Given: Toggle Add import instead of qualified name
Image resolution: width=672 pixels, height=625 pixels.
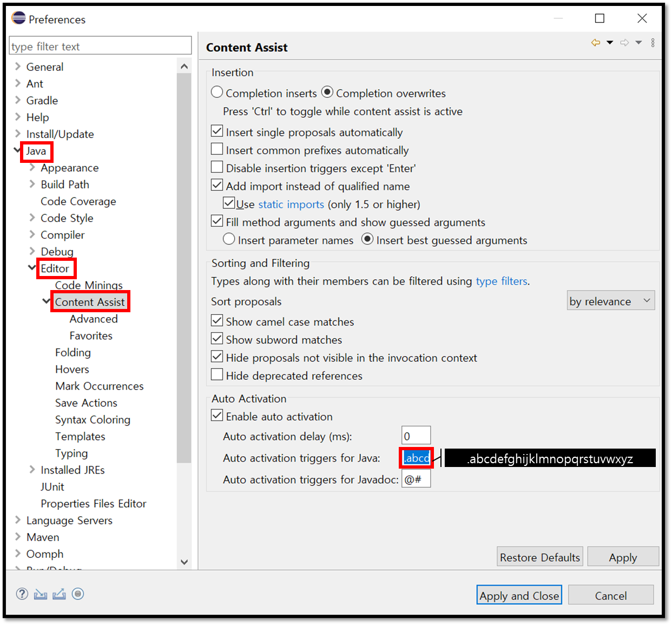Looking at the screenshot, I should pyautogui.click(x=217, y=185).
